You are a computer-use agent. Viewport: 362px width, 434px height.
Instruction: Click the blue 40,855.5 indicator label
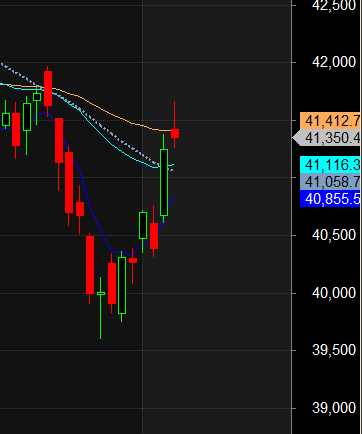(330, 199)
